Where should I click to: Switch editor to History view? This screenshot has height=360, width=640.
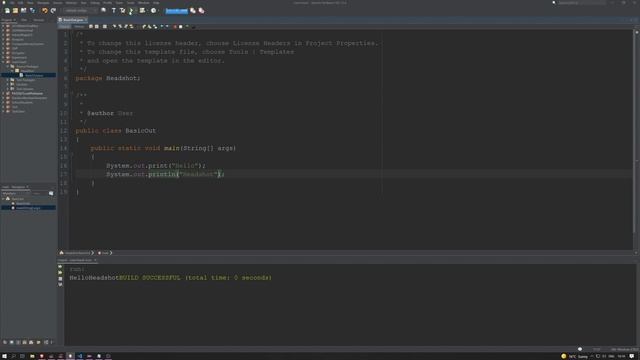click(x=79, y=27)
